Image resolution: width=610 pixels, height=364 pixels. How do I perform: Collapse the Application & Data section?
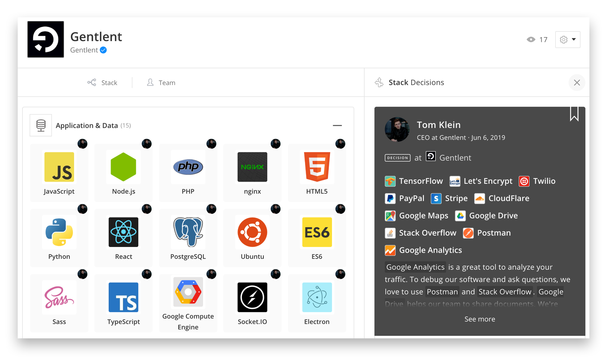[x=337, y=125]
